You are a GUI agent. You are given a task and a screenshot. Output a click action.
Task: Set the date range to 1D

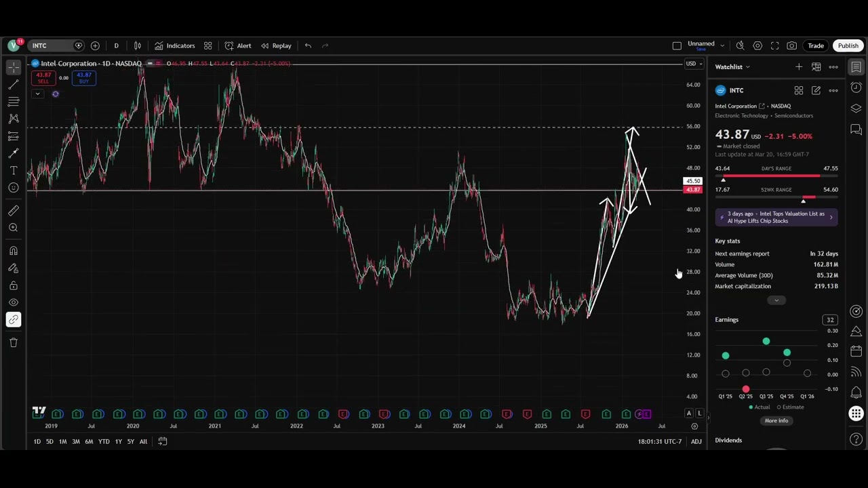point(37,442)
